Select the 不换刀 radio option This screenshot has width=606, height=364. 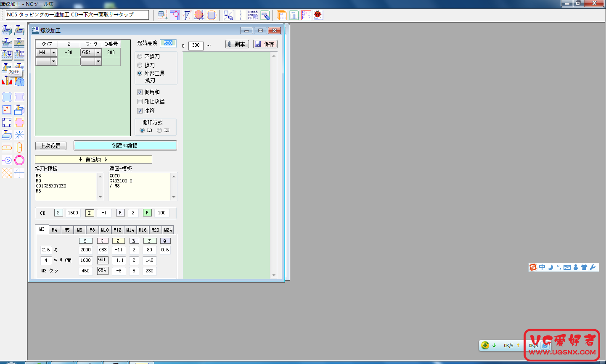tap(148, 56)
